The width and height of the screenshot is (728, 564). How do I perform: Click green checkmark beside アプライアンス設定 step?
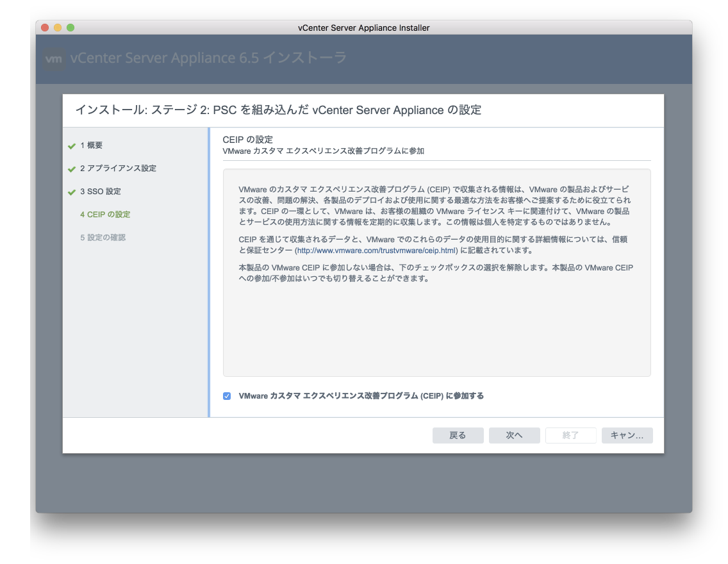click(72, 169)
